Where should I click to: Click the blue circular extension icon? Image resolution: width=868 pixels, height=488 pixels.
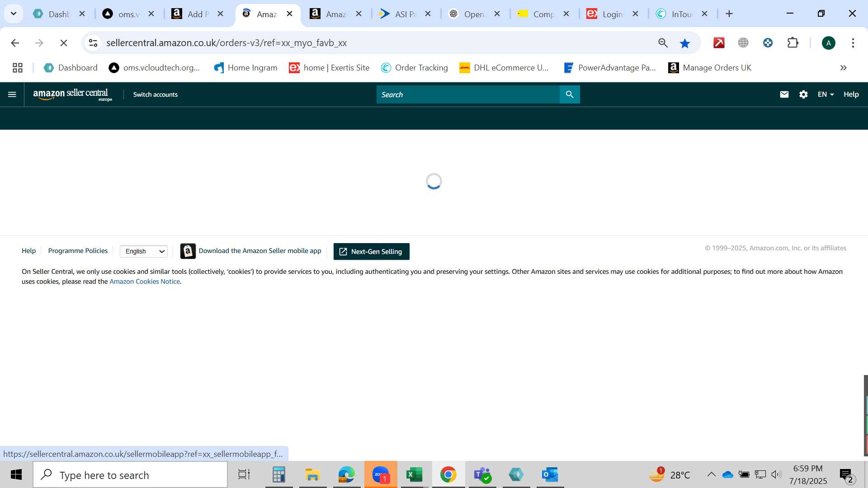(x=768, y=43)
